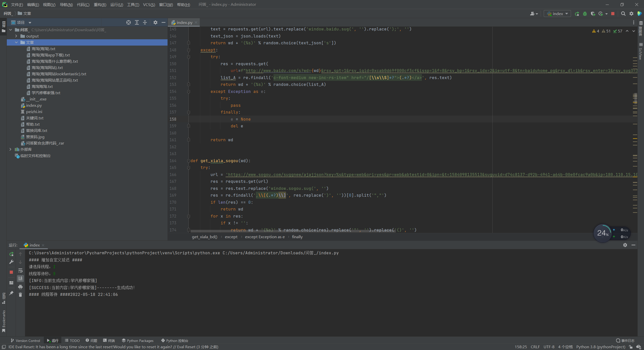
Task: Switch to index.py editor tab
Action: point(184,22)
